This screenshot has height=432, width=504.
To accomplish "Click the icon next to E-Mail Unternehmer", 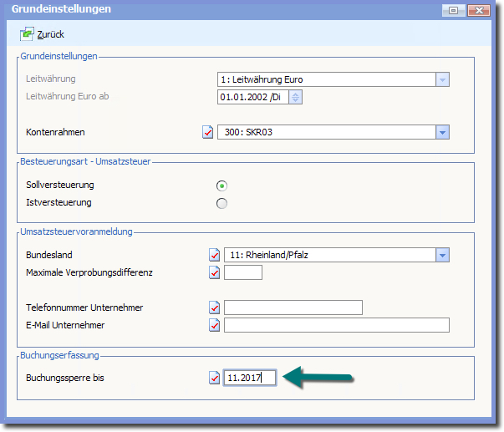I will (x=215, y=325).
